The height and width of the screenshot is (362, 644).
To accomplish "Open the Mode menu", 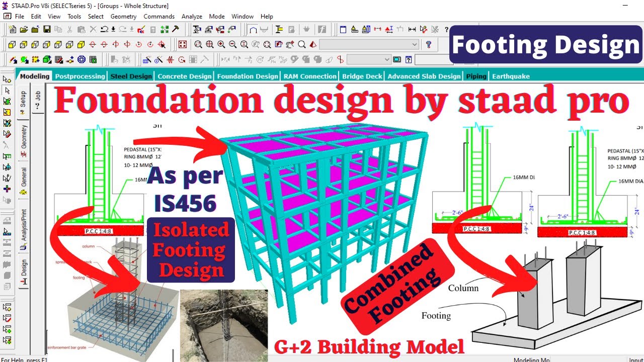I will [x=217, y=16].
